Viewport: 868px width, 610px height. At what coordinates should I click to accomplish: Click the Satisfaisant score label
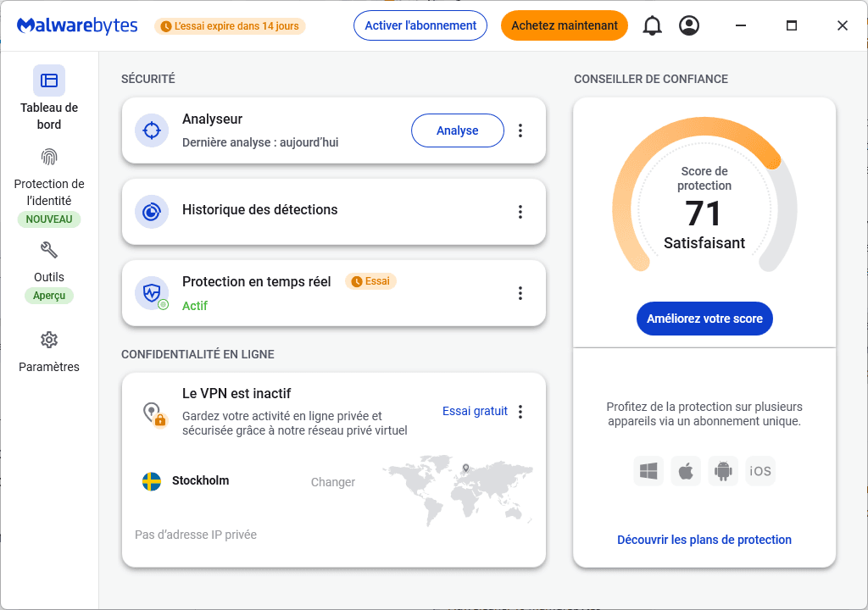pyautogui.click(x=704, y=243)
